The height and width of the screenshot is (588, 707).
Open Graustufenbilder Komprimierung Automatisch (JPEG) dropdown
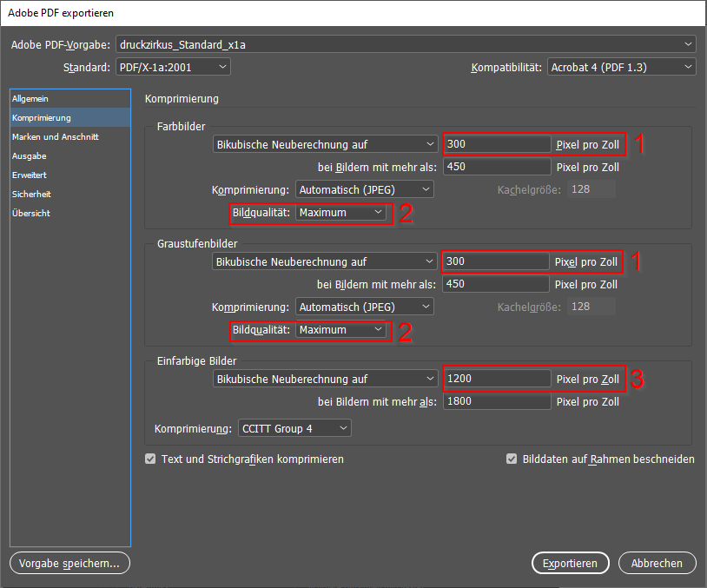click(364, 307)
